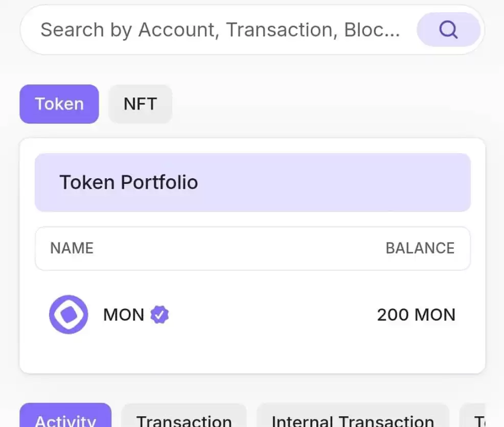Click the BALANCE column header
This screenshot has height=427, width=504.
coord(420,248)
